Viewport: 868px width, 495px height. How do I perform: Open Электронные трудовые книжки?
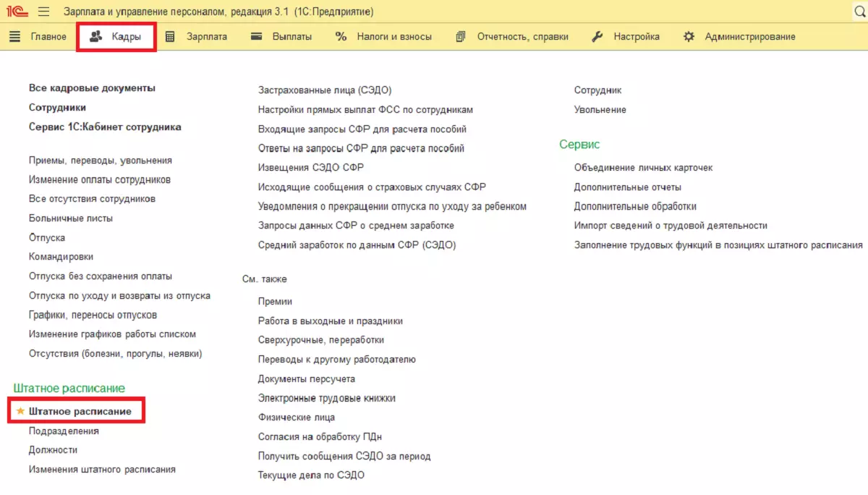[x=327, y=398]
